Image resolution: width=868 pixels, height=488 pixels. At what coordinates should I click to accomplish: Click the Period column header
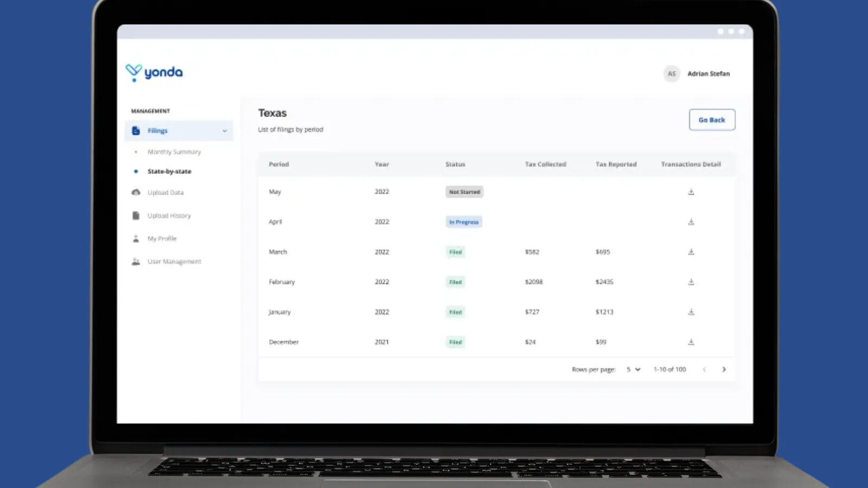pos(279,164)
